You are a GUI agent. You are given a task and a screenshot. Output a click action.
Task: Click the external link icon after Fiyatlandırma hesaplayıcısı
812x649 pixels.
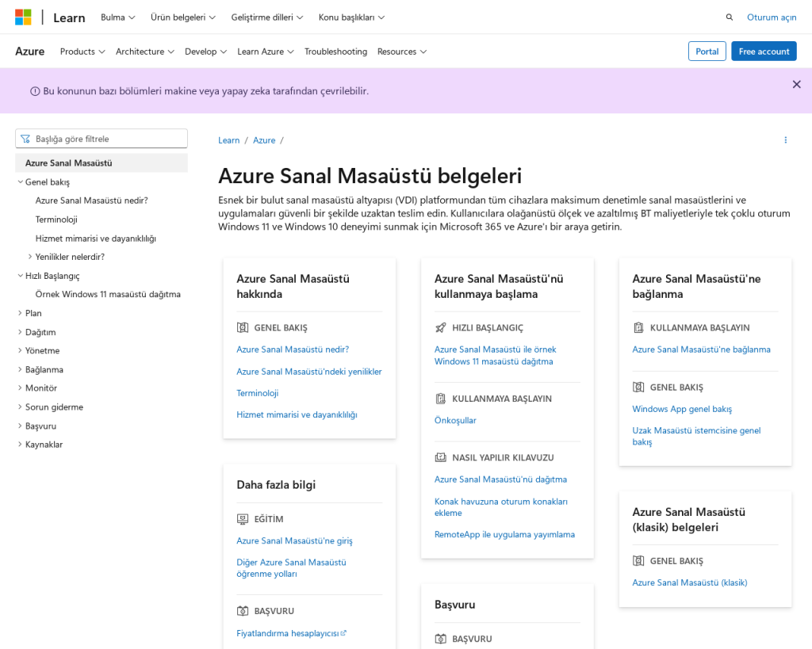click(x=343, y=632)
